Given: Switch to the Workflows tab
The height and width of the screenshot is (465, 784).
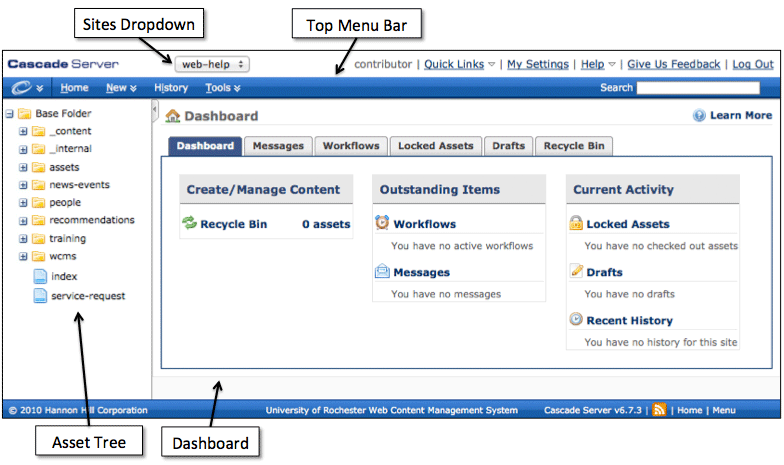Looking at the screenshot, I should tap(351, 146).
